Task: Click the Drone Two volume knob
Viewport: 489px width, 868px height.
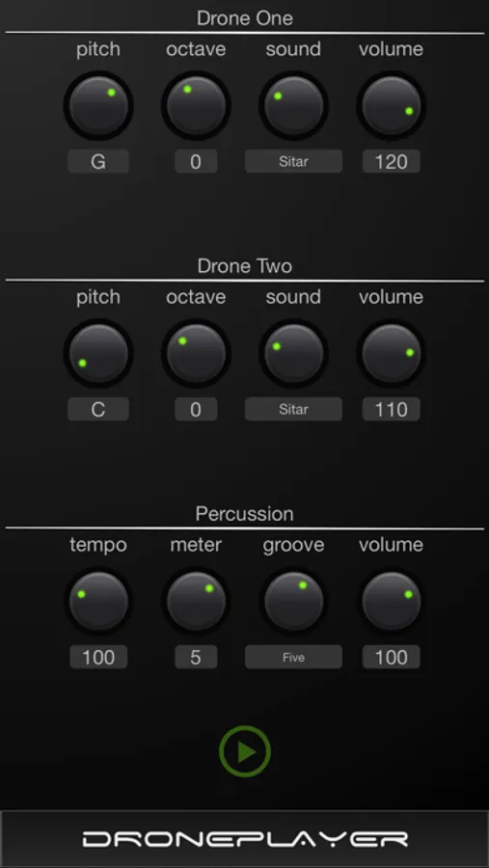Action: (x=392, y=353)
